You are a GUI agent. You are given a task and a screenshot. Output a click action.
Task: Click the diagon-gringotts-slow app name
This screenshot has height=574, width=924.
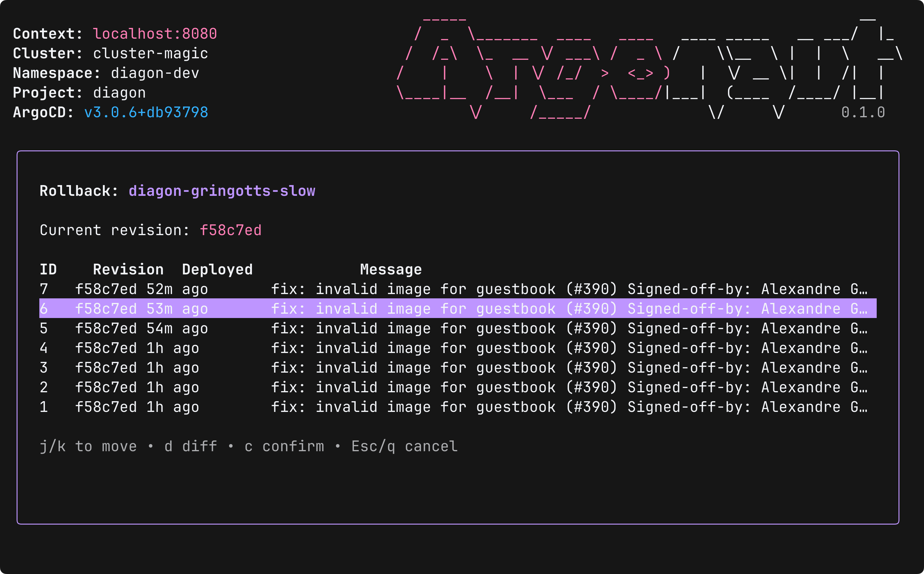(x=222, y=191)
